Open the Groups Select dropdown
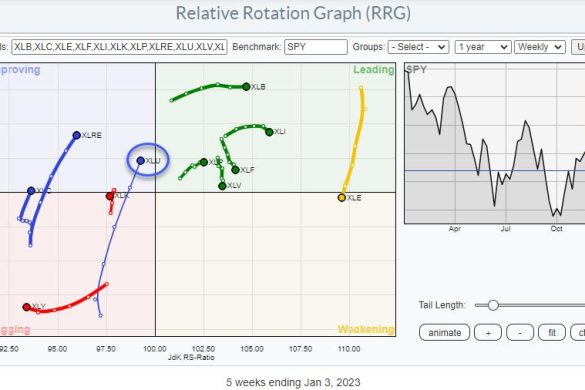Viewport: 585px width, 390px height. (418, 47)
